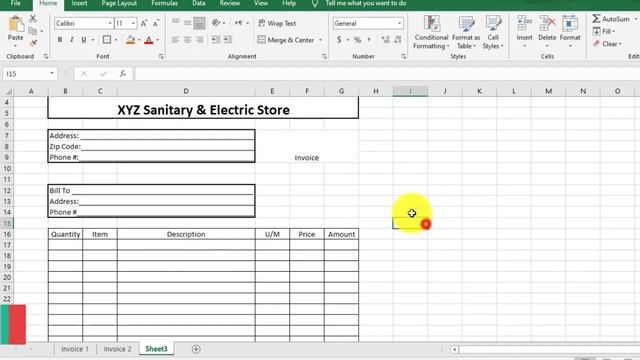This screenshot has height=360, width=640.
Task: Click Decrease Decimal icon
Action: click(398, 40)
